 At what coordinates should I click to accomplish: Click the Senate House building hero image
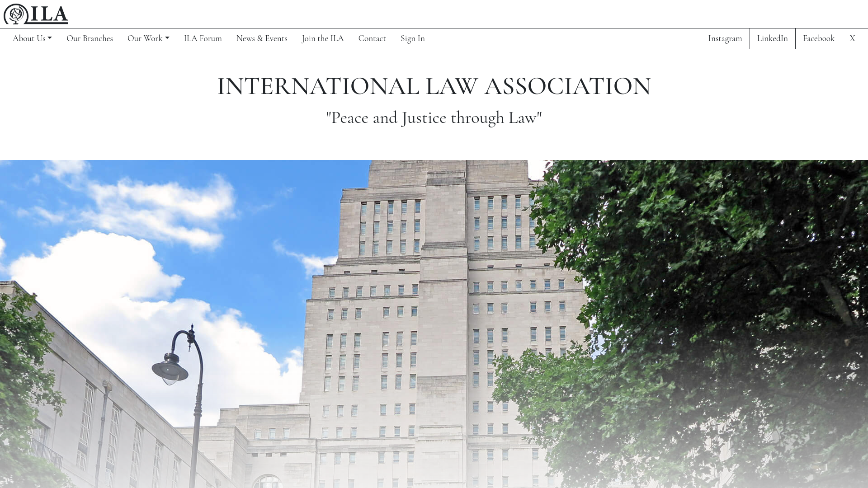[434, 324]
